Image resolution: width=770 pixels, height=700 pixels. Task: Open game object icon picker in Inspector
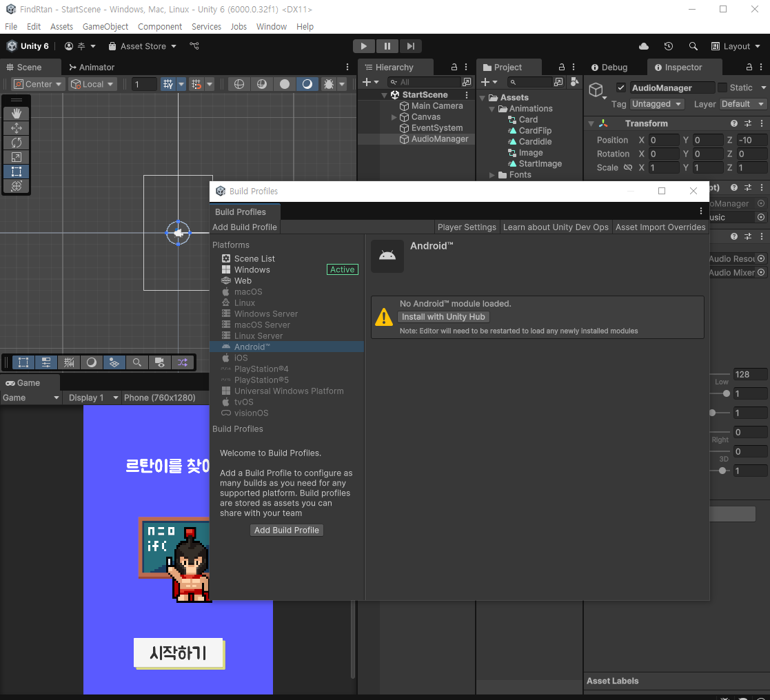597,90
